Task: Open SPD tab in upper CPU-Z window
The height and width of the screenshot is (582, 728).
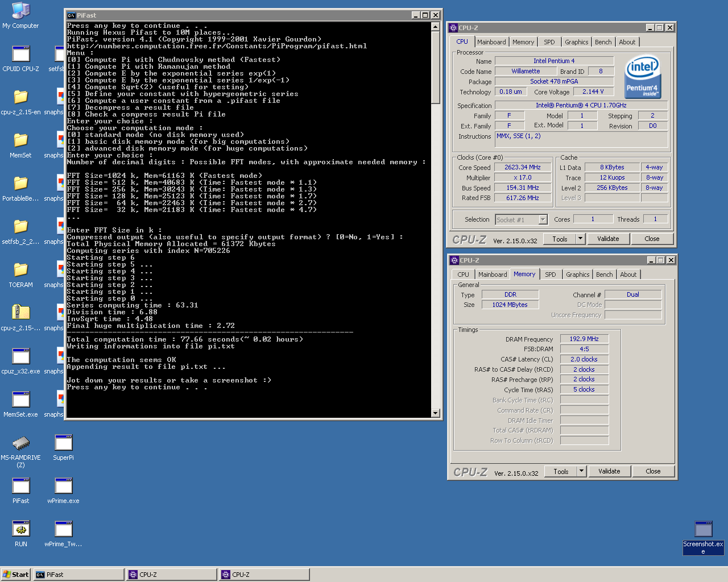Action: 549,42
